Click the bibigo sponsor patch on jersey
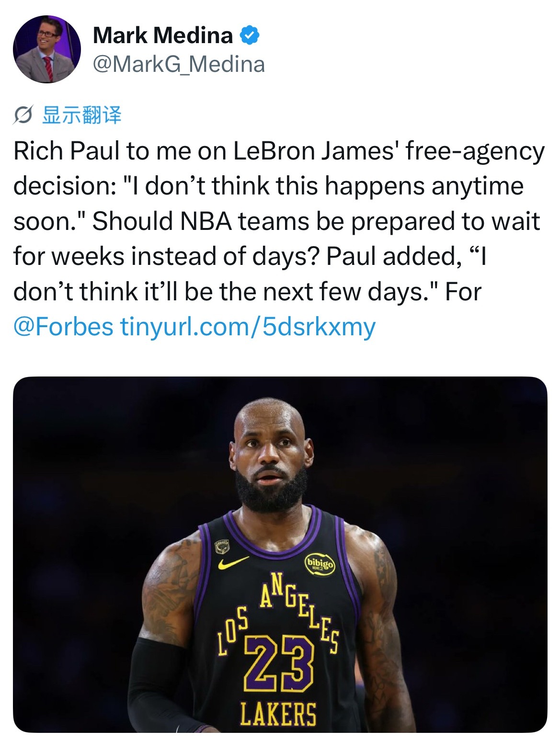Image resolution: width=560 pixels, height=753 pixels. tap(320, 564)
